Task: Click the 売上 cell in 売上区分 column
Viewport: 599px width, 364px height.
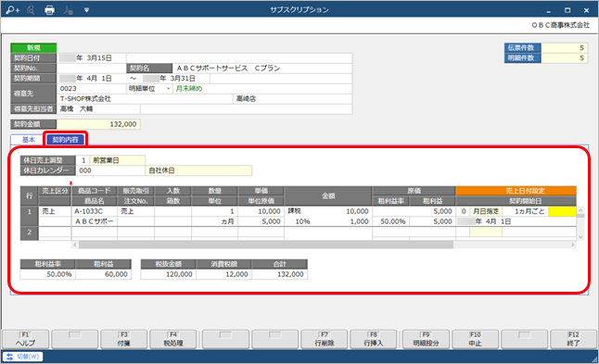Action: click(x=55, y=211)
